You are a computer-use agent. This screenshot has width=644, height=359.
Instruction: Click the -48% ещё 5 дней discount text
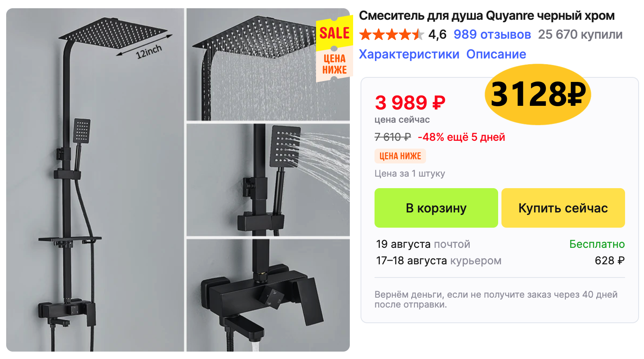(x=461, y=137)
